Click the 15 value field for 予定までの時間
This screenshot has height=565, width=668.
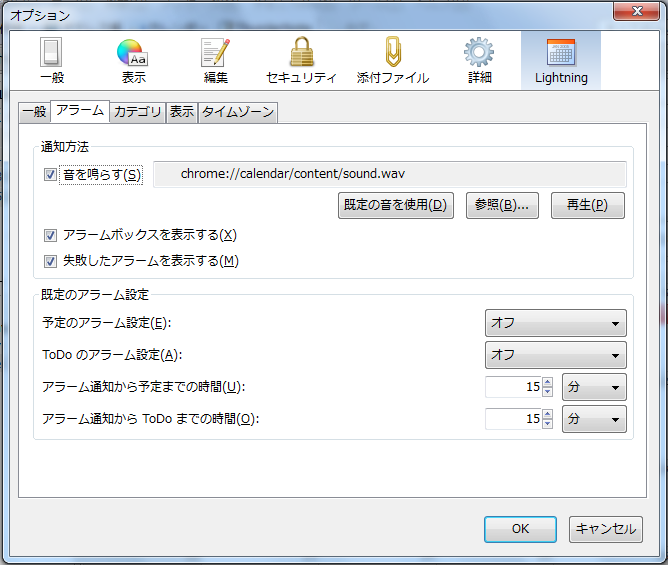514,387
